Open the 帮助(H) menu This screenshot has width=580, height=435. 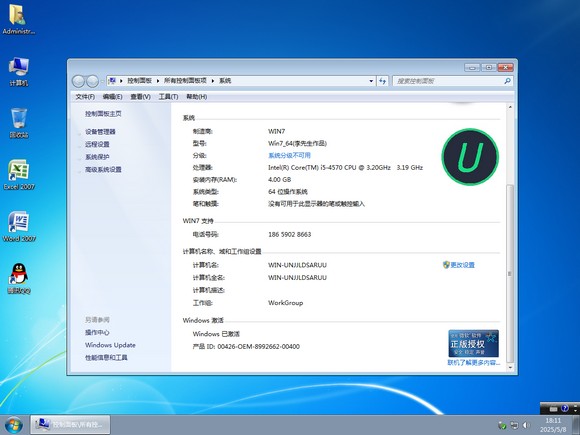coord(196,97)
